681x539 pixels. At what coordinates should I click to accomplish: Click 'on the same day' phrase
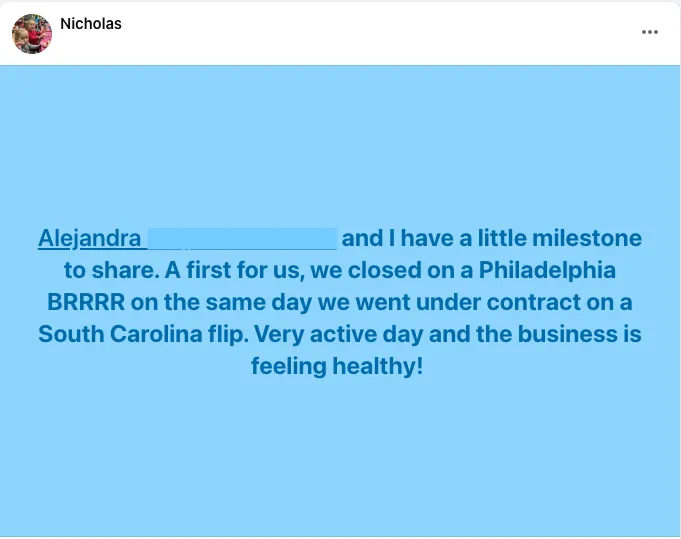coord(221,302)
